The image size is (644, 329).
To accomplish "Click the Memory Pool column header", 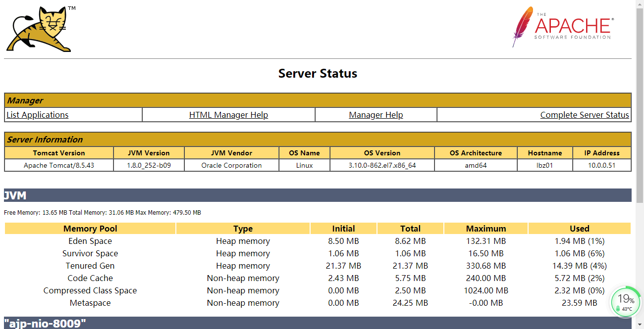I will click(x=90, y=229).
